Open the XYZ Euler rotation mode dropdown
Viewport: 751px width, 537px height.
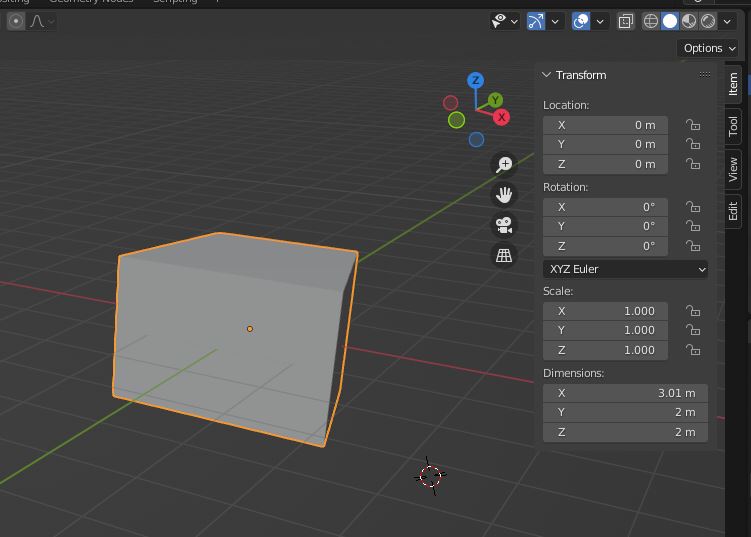[625, 269]
